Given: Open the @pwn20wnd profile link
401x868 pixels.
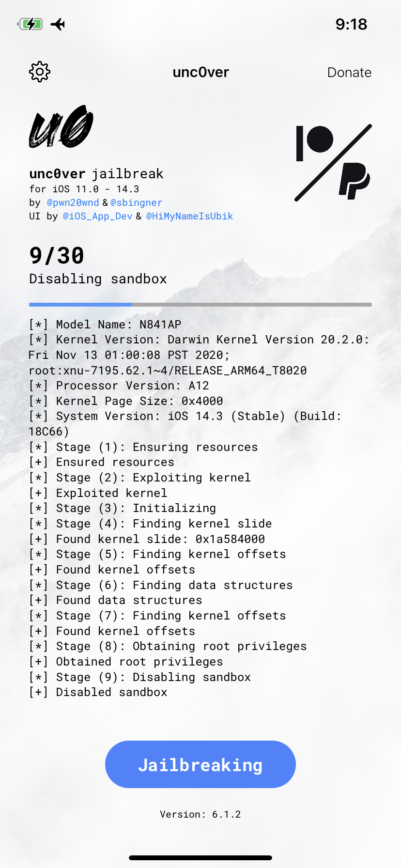Looking at the screenshot, I should click(73, 202).
